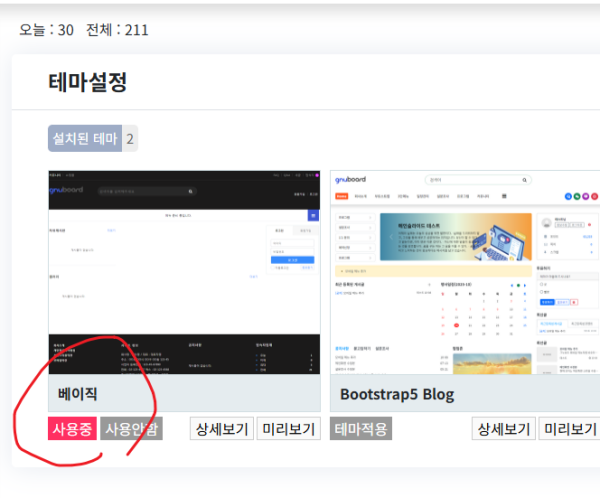Apply Bootstrap5 Blog with the 테마적용 button
The image size is (600, 498).
(x=360, y=429)
